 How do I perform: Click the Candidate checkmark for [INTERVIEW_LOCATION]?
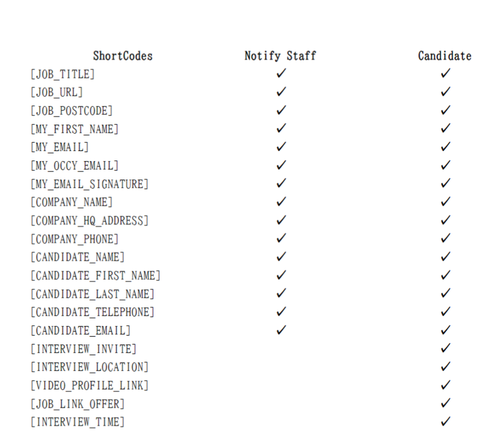click(x=445, y=367)
